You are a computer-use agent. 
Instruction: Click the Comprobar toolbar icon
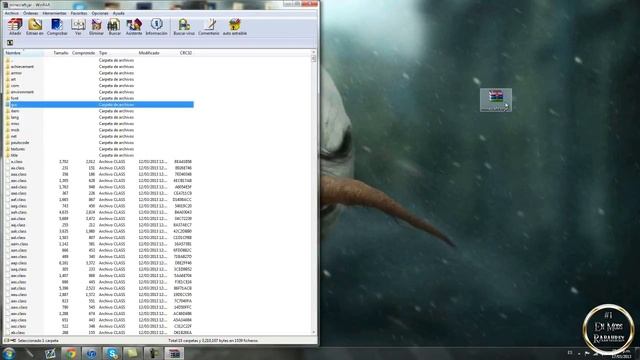click(x=57, y=27)
